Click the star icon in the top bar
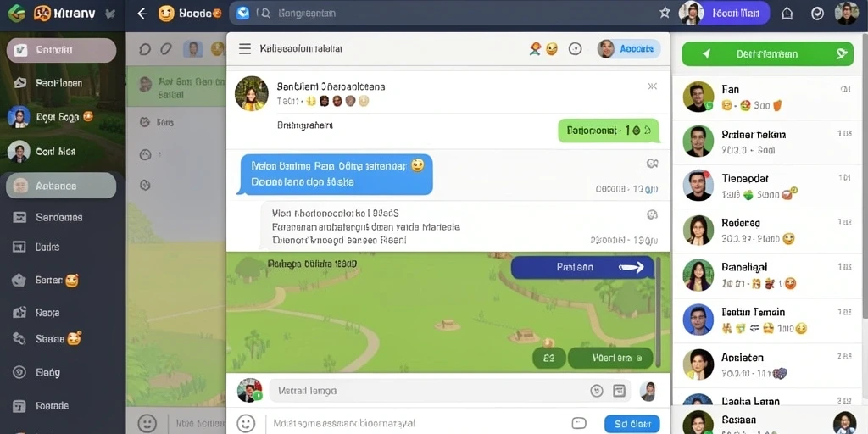This screenshot has width=868, height=434. [665, 13]
